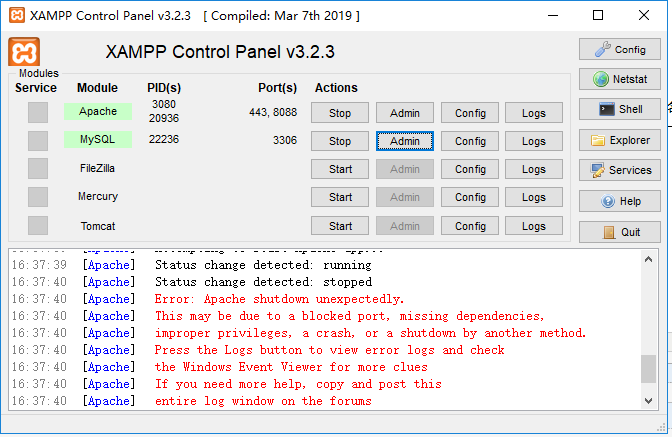The image size is (672, 437).
Task: Toggle the Apache service checkbox
Action: point(38,113)
